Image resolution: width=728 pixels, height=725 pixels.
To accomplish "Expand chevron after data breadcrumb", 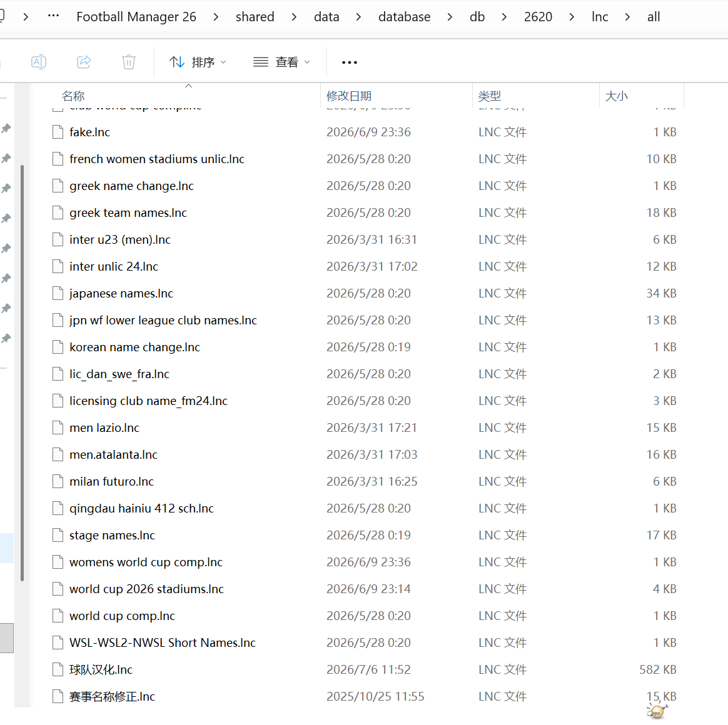I will [x=358, y=17].
